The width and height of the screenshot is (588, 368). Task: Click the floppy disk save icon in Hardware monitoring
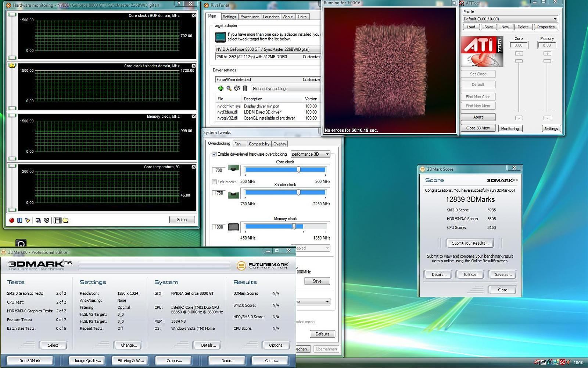pos(57,220)
